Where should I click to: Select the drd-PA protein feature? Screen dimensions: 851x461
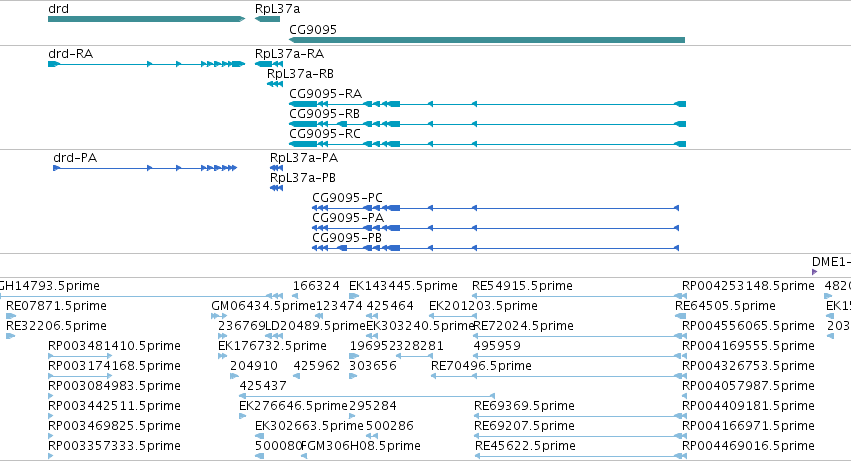coord(145,168)
